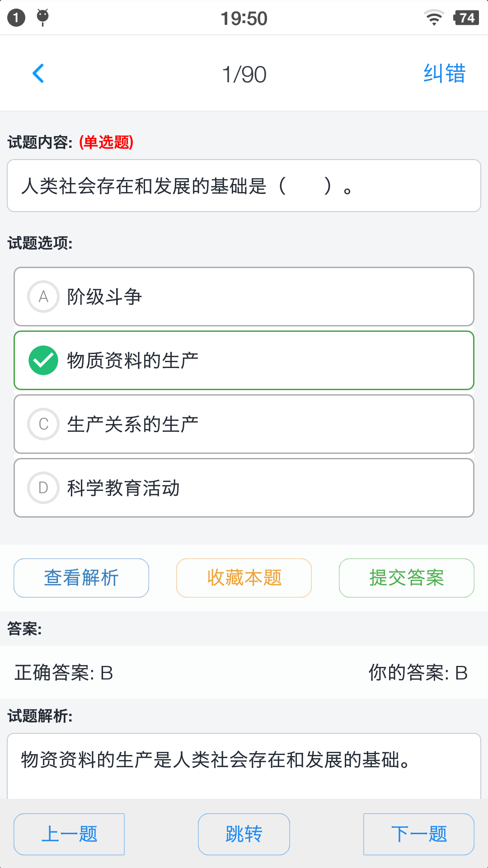Open the 跳转 question jump button
This screenshot has width=488, height=868.
pyautogui.click(x=244, y=834)
